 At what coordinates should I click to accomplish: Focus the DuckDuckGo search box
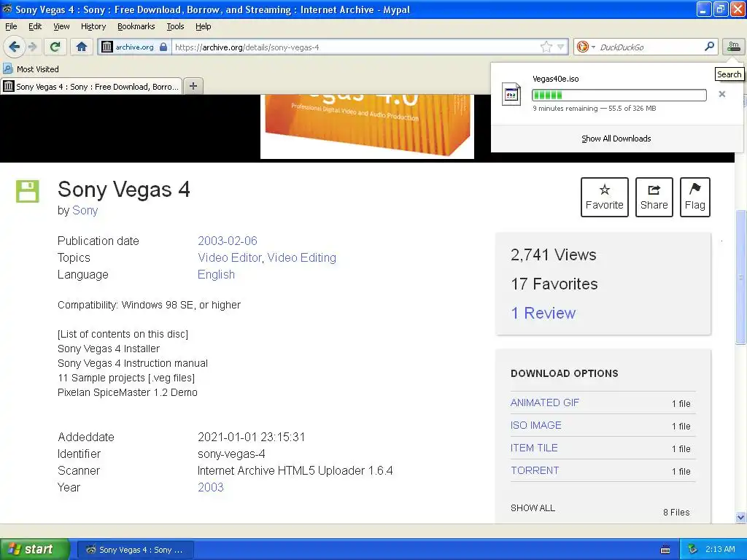(650, 47)
